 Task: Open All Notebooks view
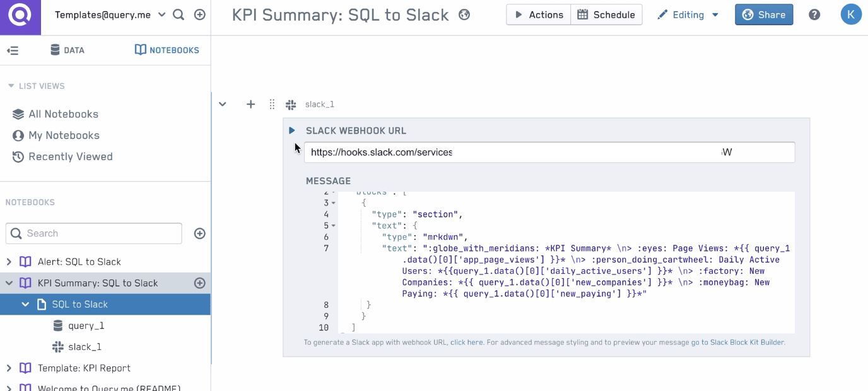click(56, 114)
